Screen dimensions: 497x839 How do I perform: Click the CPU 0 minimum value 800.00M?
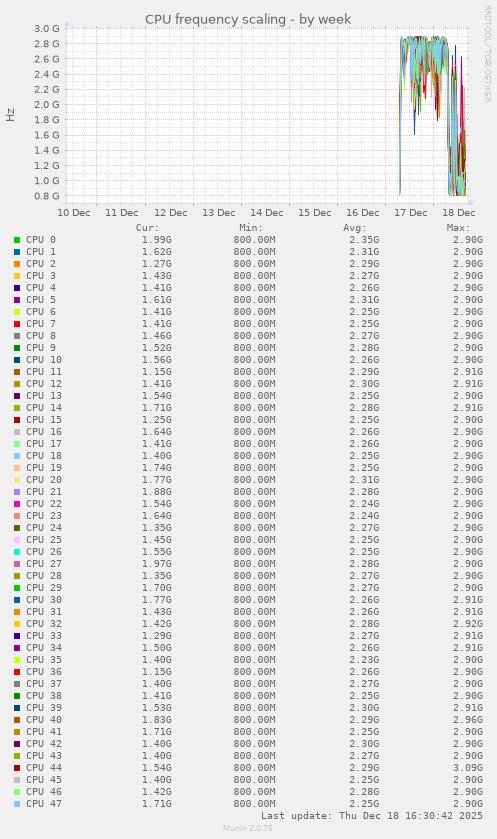point(254,240)
